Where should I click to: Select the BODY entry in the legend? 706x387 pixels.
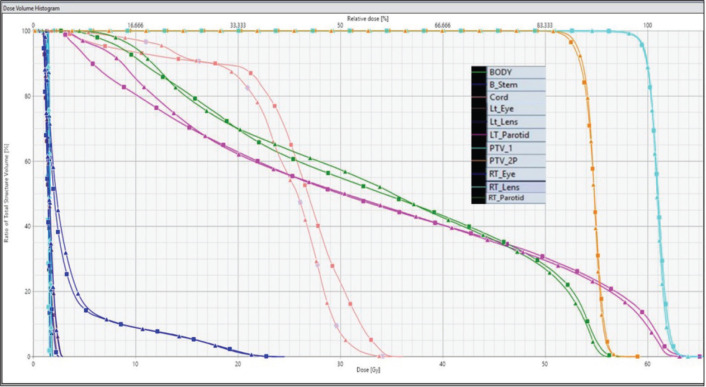516,72
